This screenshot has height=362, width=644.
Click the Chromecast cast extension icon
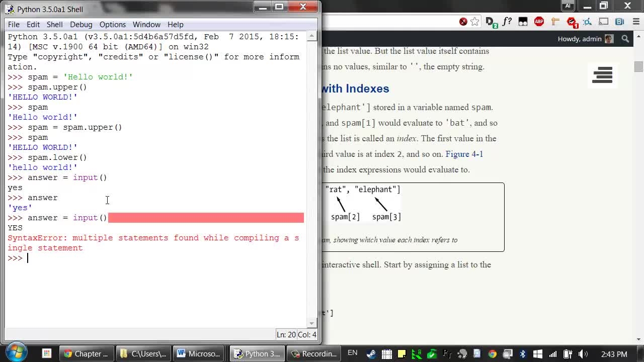click(x=604, y=22)
